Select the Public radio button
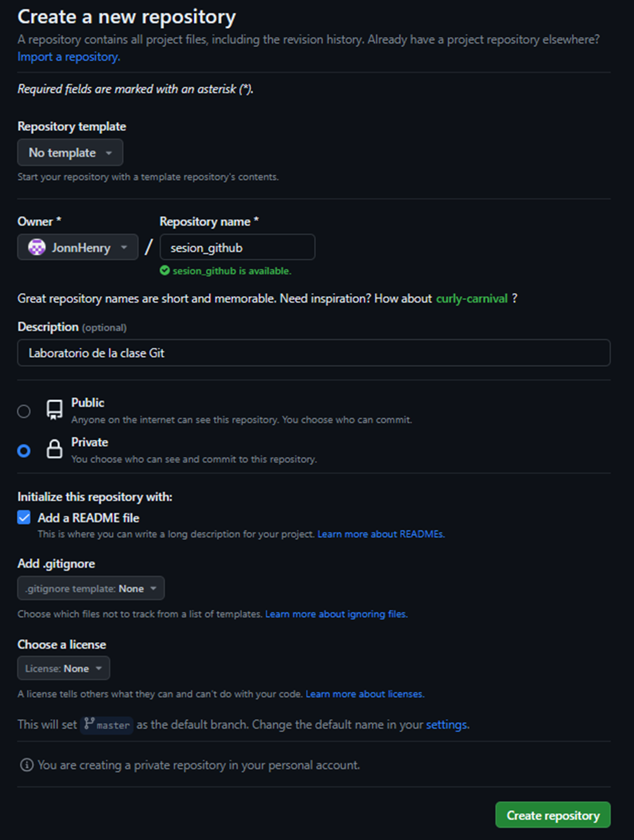Viewport: 634px width, 840px height. click(x=24, y=411)
